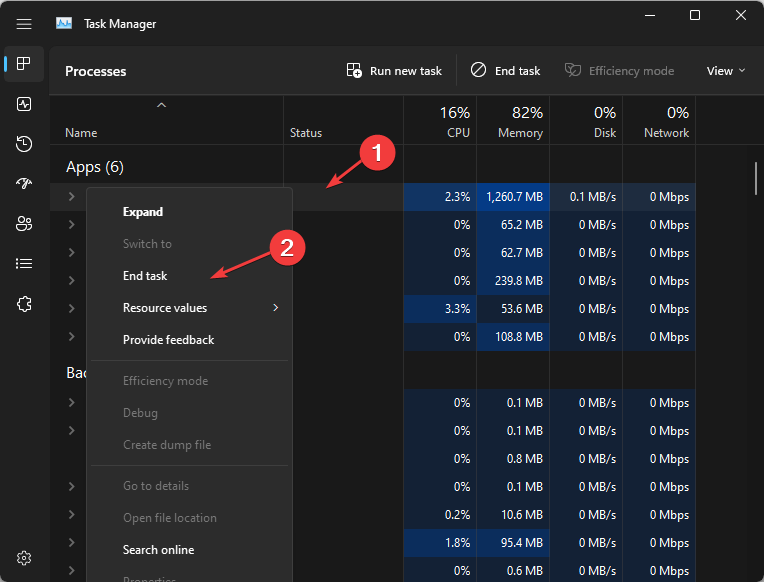The width and height of the screenshot is (764, 582).
Task: Sort by the Status column header
Action: click(x=343, y=120)
